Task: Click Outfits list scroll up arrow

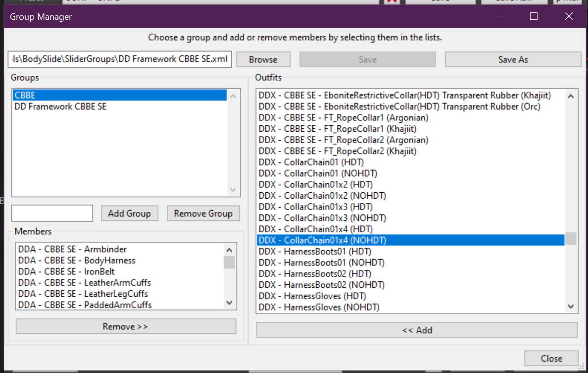Action: tap(571, 96)
